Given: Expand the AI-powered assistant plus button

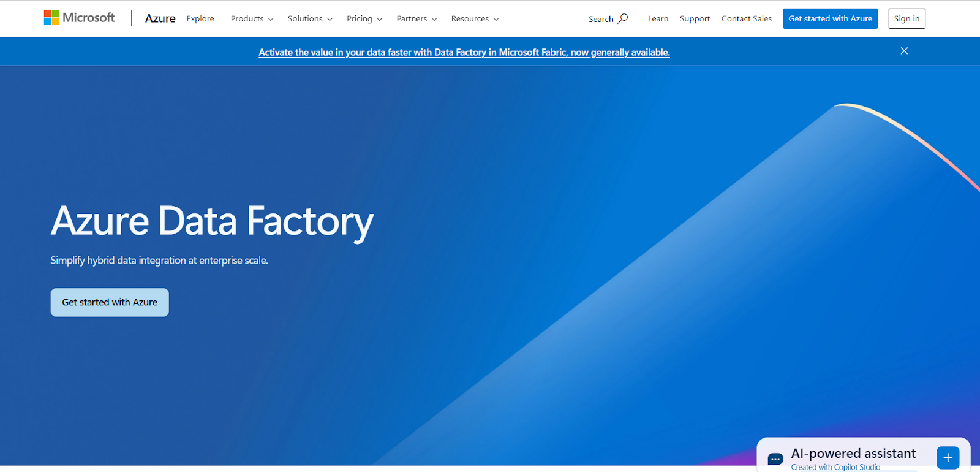Looking at the screenshot, I should pyautogui.click(x=948, y=457).
